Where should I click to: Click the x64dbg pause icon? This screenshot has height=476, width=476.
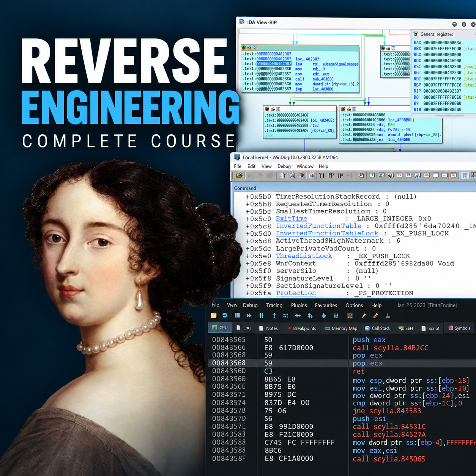(261, 315)
